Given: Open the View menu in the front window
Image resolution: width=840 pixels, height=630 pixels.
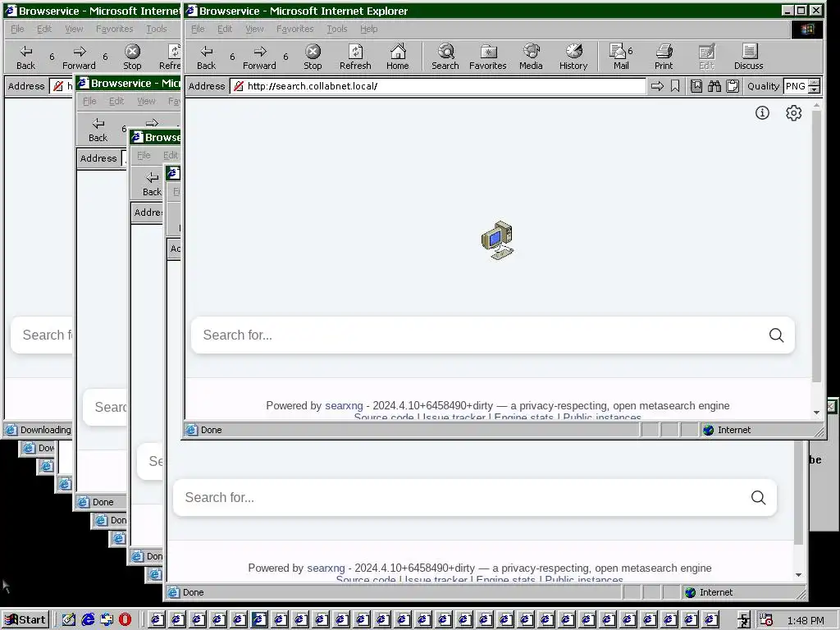Looking at the screenshot, I should click(x=254, y=29).
